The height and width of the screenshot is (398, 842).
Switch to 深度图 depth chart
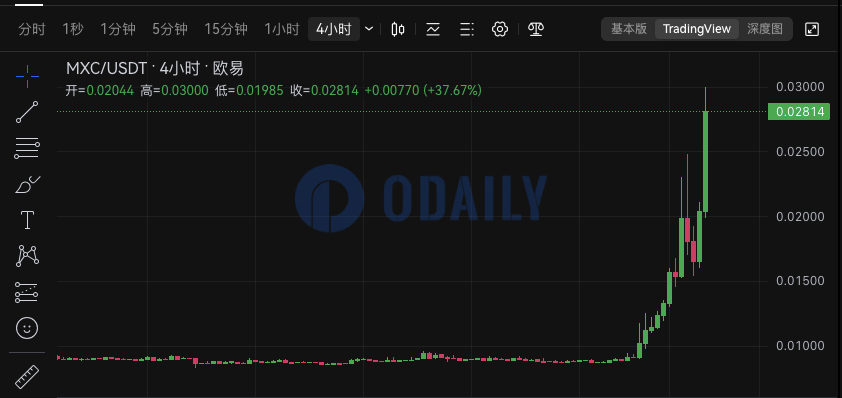765,29
